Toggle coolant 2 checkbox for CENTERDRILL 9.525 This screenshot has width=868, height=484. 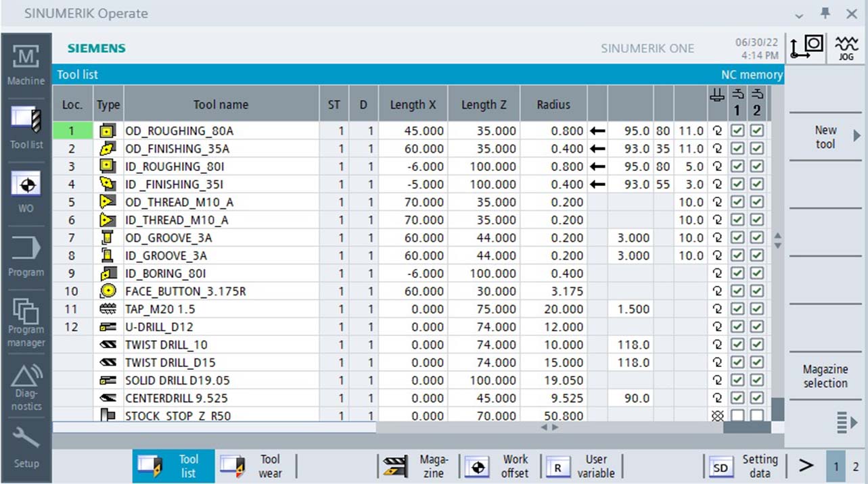click(756, 398)
